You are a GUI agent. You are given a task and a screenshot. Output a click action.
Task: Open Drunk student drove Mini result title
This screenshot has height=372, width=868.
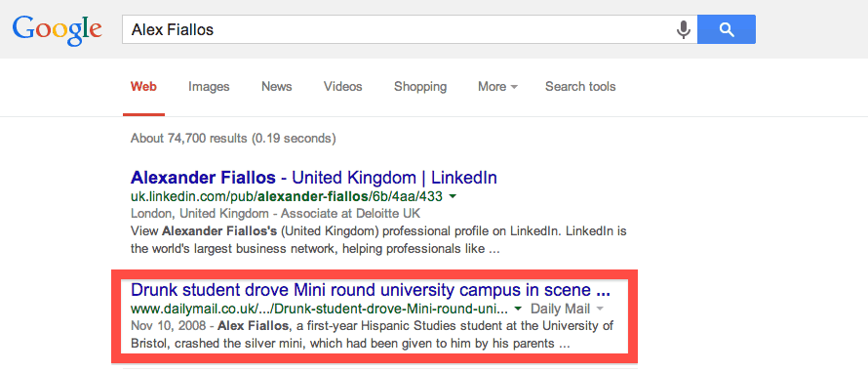(371, 289)
